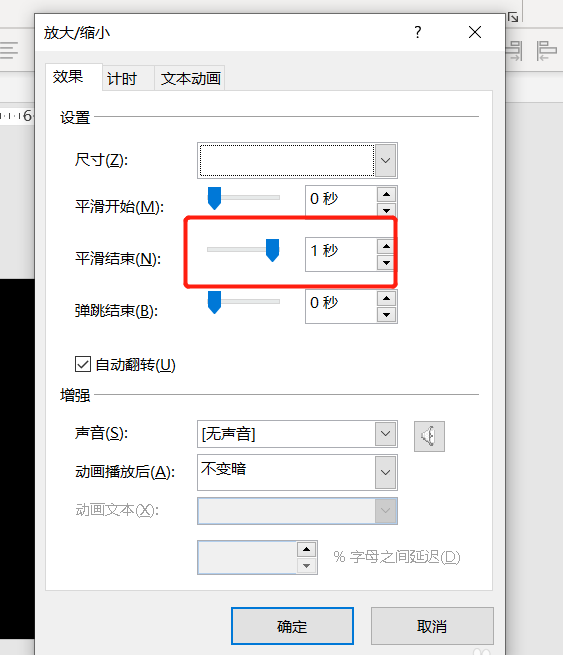Close the 放大/缩小 dialog
This screenshot has height=655, width=563.
tap(475, 32)
